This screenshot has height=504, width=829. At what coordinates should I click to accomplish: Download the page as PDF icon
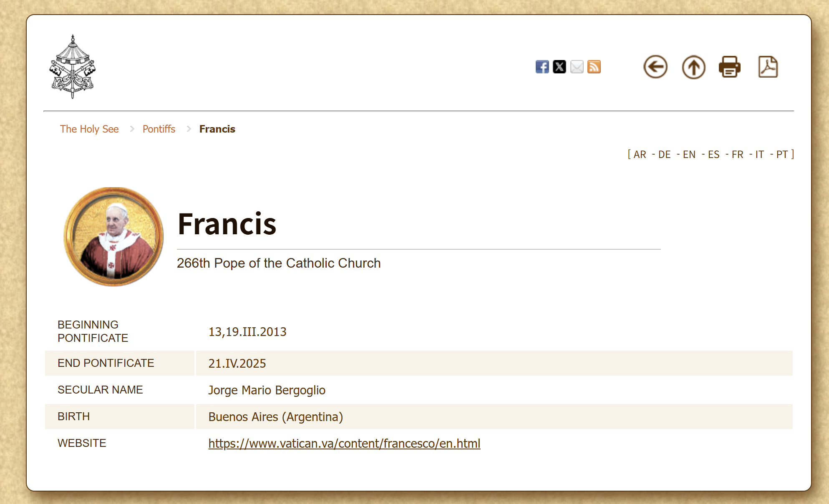(x=768, y=67)
